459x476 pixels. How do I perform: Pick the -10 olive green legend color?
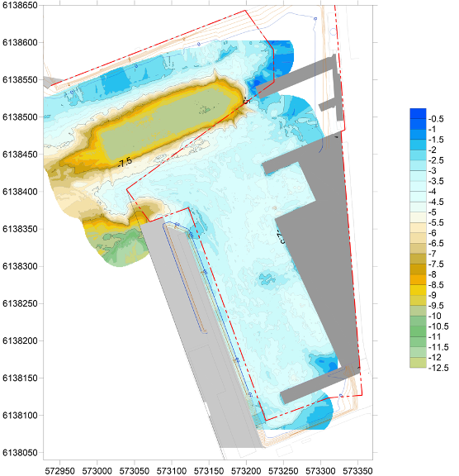(x=418, y=311)
